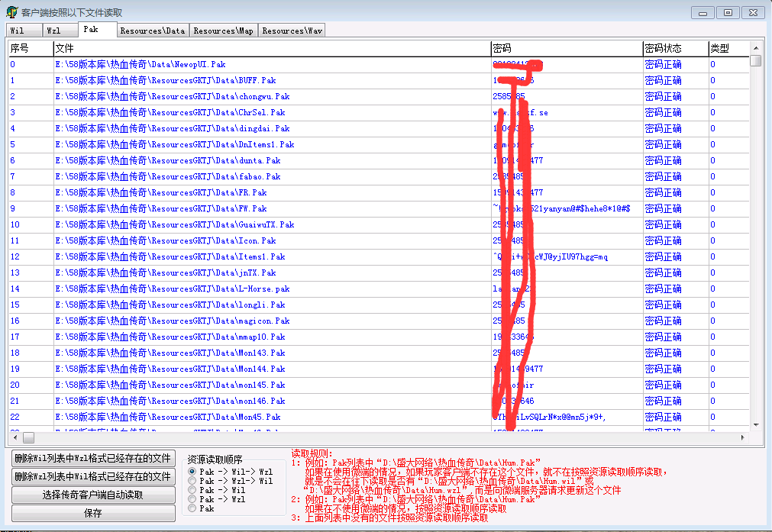Click 选择传奇客户端自动读取 button
Screen dimensions: 772x532
tap(93, 495)
